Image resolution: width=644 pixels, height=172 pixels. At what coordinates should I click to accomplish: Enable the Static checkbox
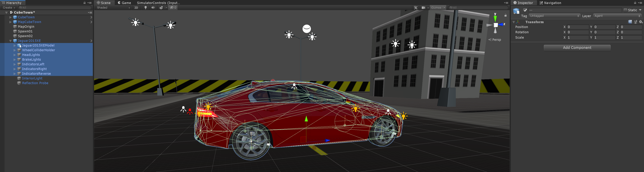625,10
